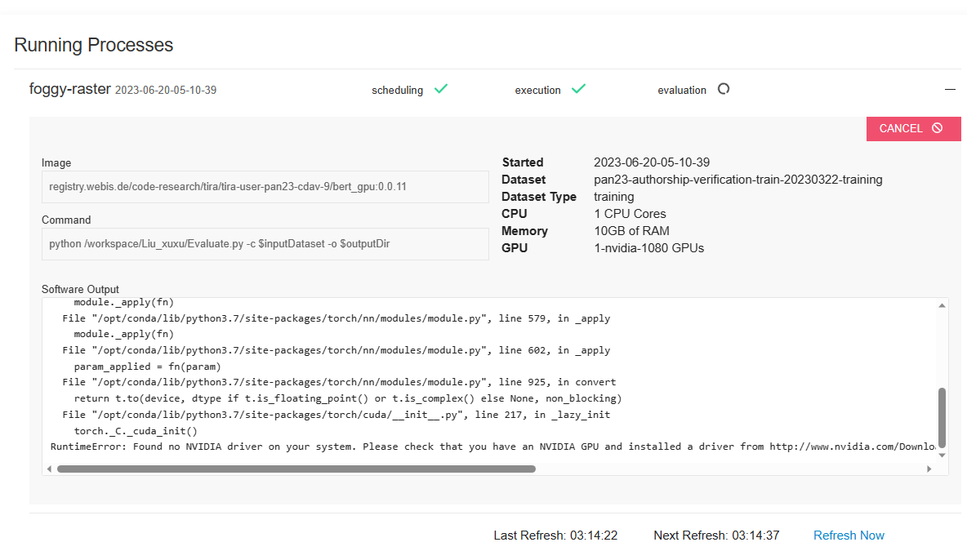Click the execution green checkmark icon
The height and width of the screenshot is (560, 967).
tap(578, 90)
